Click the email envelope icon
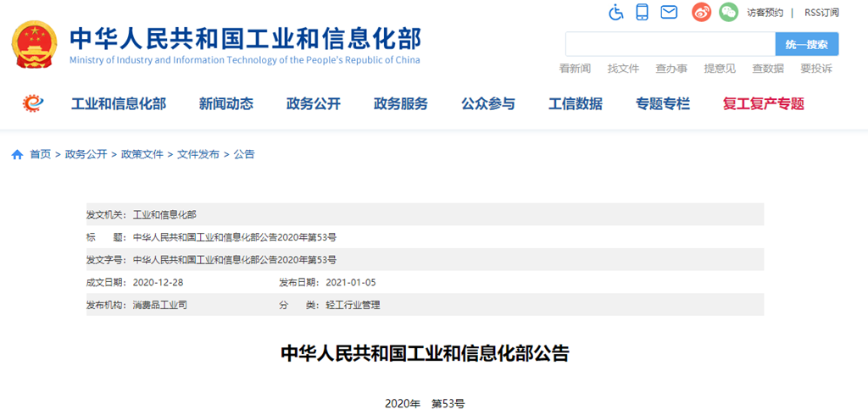The height and width of the screenshot is (415, 868). (669, 12)
